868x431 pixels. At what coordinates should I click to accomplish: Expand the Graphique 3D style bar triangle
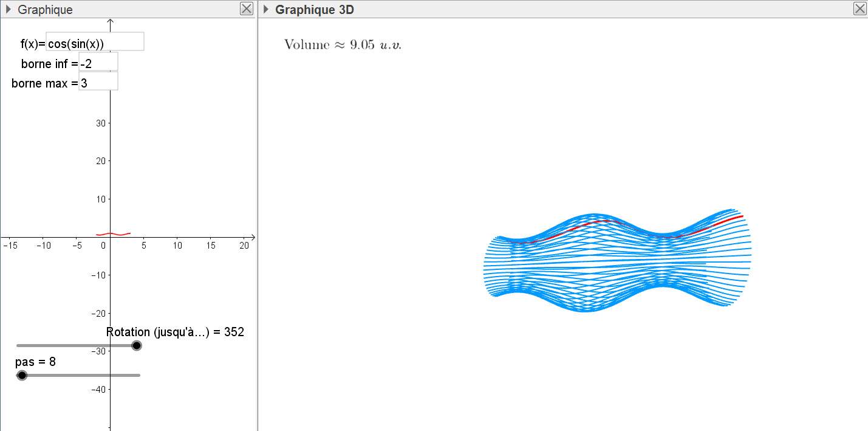pos(266,9)
